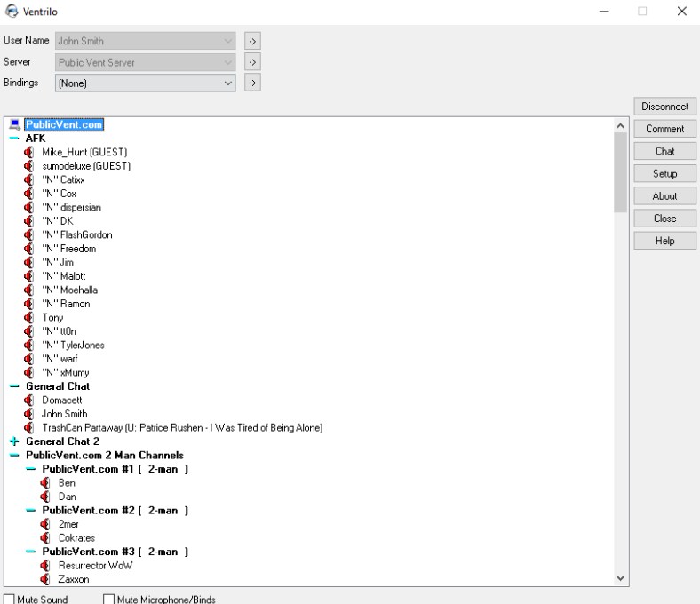Select user 2mer in channel #2
The height and width of the screenshot is (604, 700).
pos(68,524)
